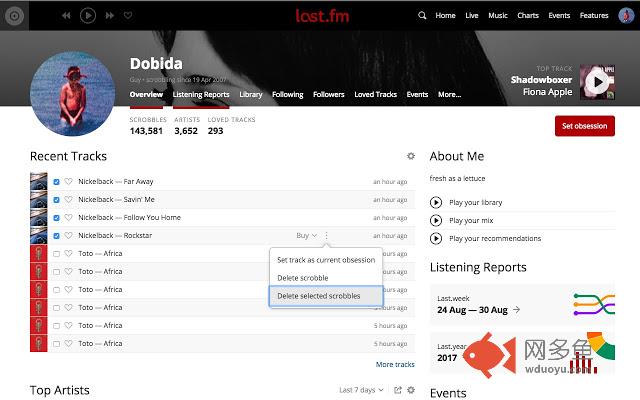This screenshot has width=640, height=400.
Task: Love current track using player heart icon
Action: 128,16
